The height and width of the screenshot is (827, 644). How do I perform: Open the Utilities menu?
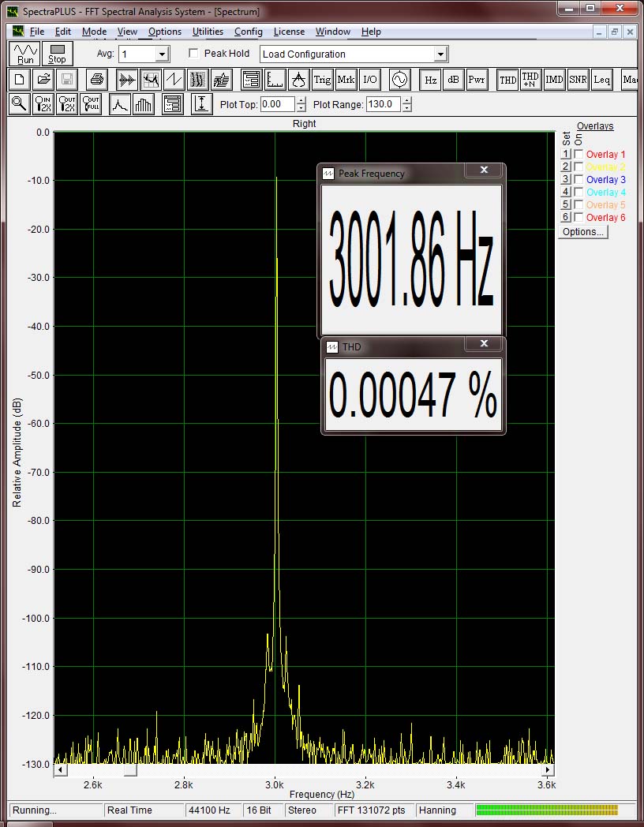click(x=208, y=32)
